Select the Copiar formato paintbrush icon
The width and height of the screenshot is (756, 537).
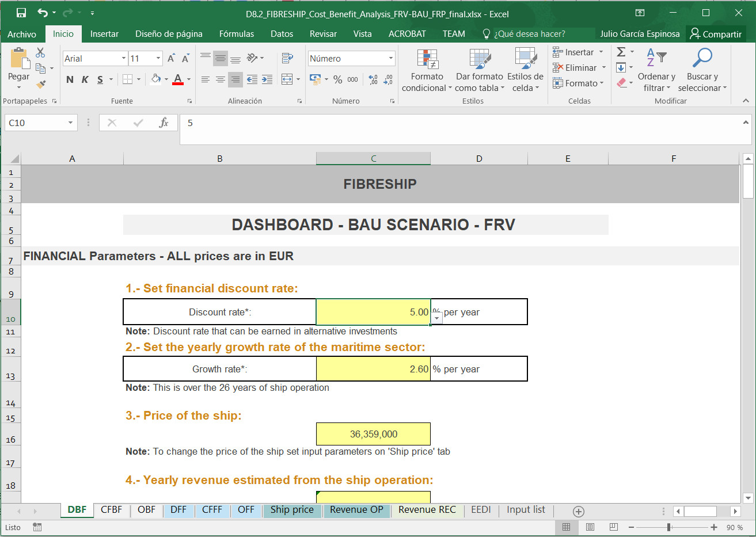tap(40, 85)
